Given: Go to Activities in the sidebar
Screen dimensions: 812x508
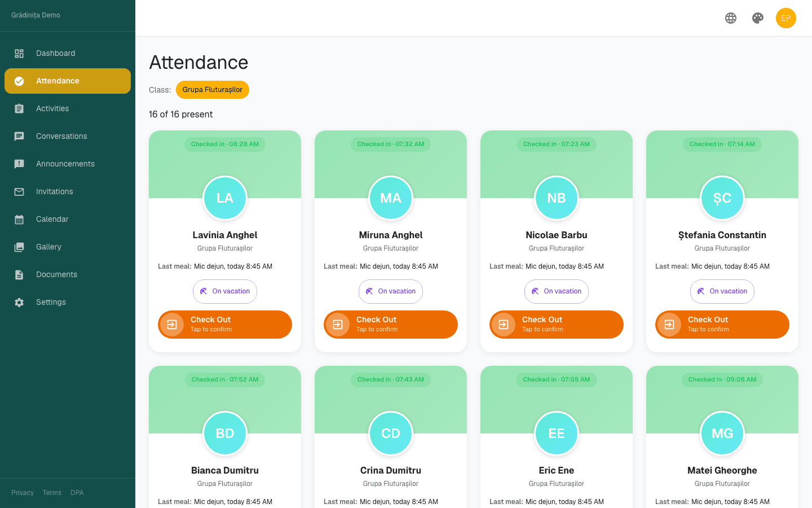Looking at the screenshot, I should 68,109.
